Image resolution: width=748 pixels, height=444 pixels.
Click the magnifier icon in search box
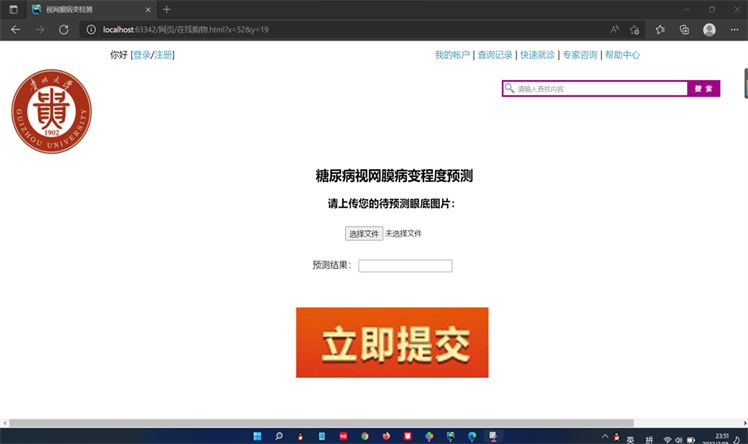click(510, 89)
